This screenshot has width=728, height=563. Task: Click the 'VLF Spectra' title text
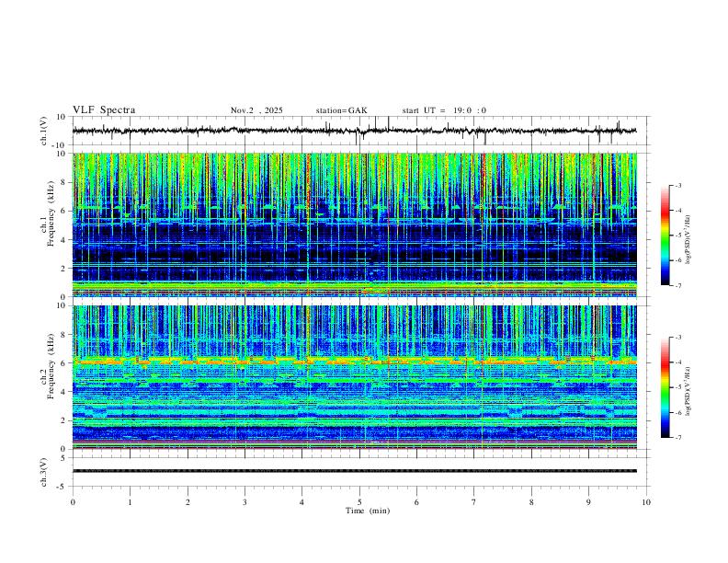coord(104,110)
